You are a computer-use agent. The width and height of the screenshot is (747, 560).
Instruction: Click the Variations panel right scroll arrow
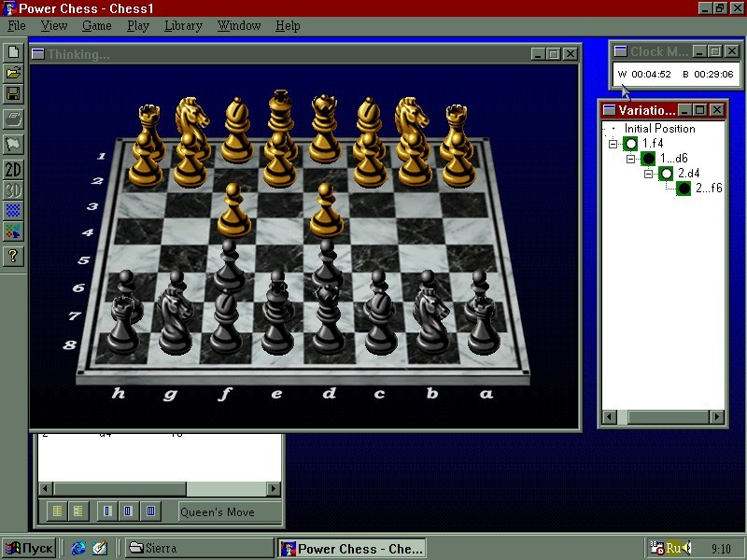click(x=717, y=417)
